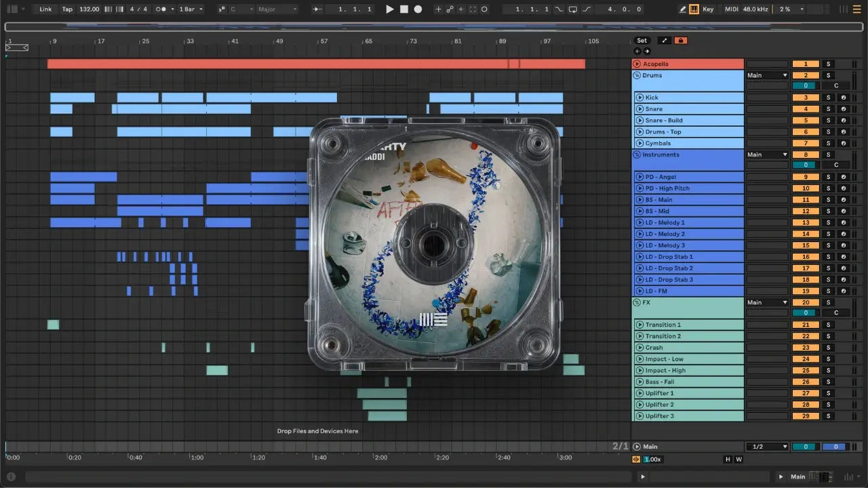Click the 132.00 tempo field
The image size is (868, 488).
tap(89, 9)
